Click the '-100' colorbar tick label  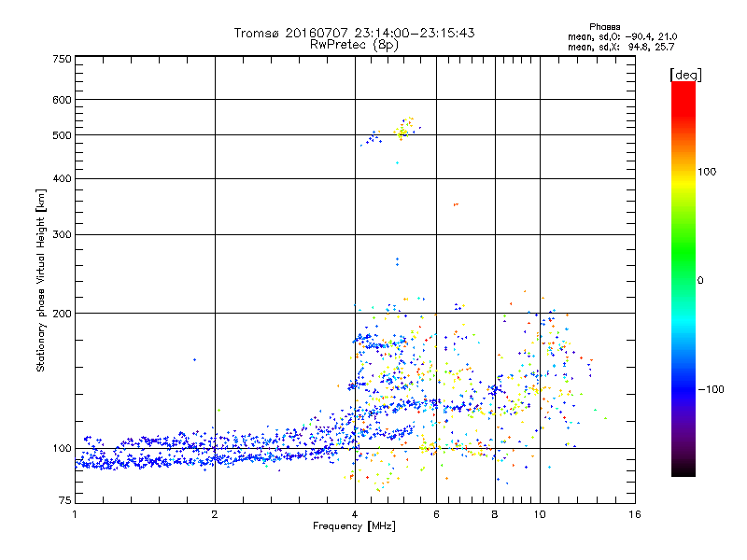(x=711, y=389)
